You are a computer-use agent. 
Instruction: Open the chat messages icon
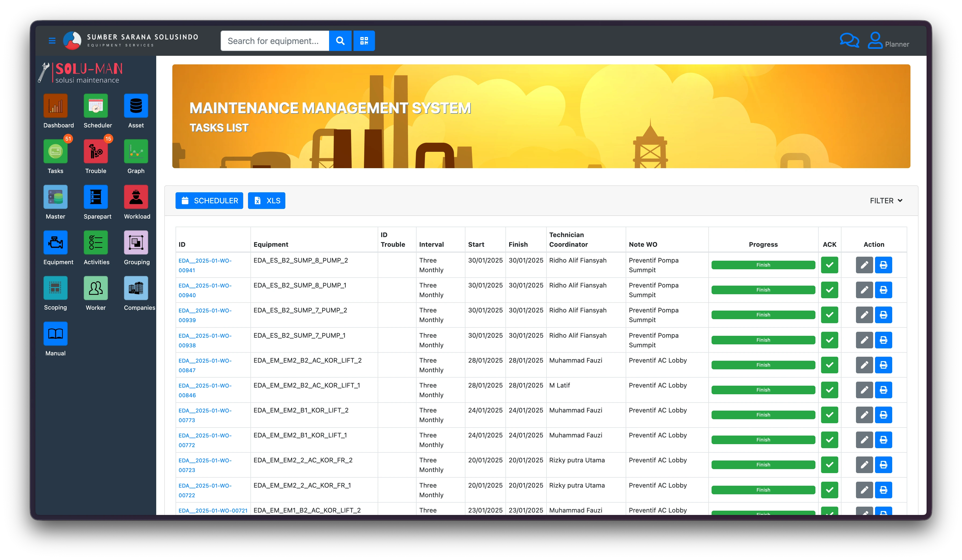click(849, 40)
